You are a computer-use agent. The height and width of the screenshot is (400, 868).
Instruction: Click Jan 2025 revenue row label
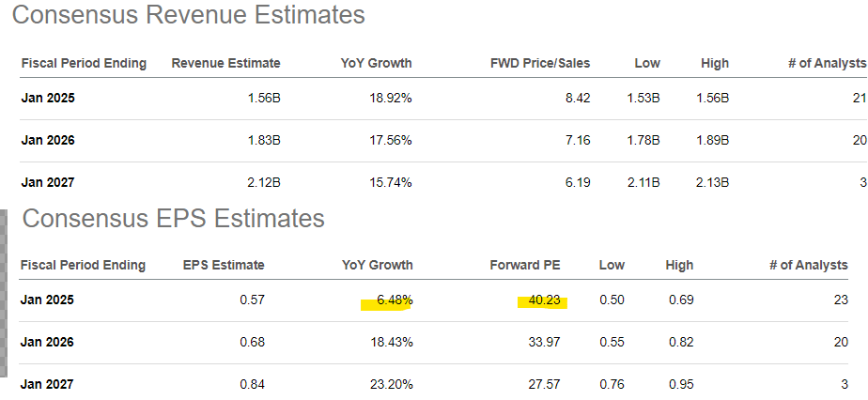click(x=48, y=97)
